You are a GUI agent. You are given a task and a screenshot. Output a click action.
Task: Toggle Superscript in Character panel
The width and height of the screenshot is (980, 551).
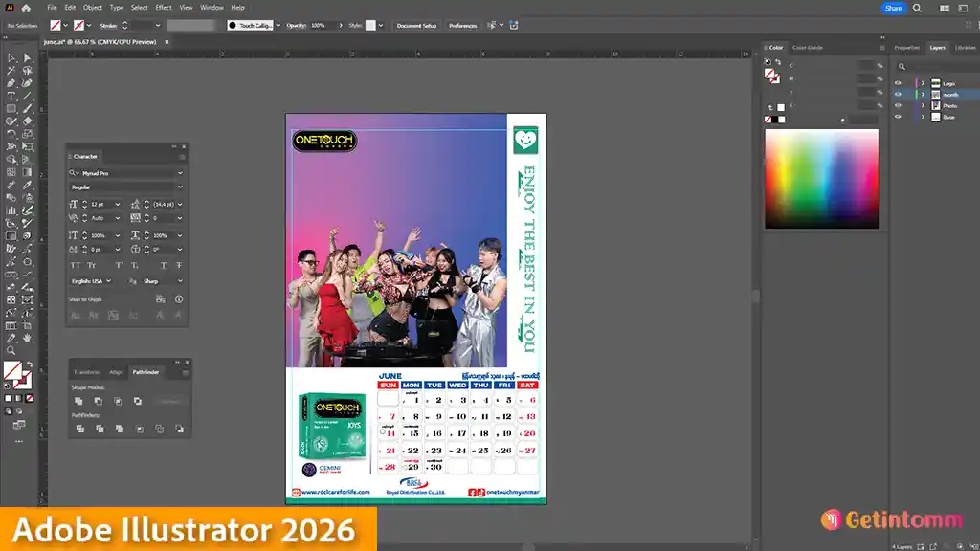coord(119,266)
